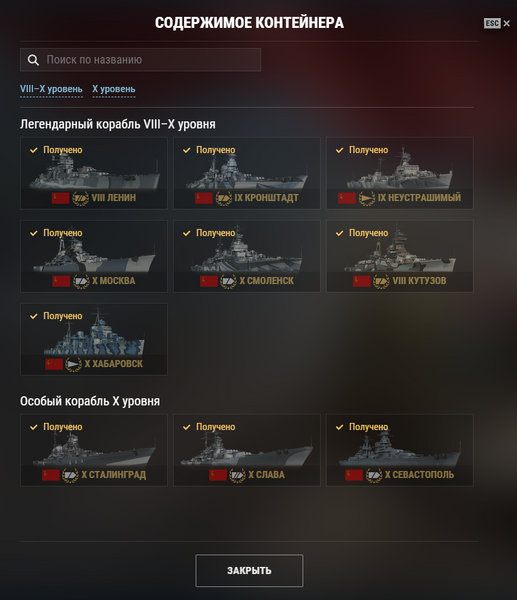Click the battleship class icon beside VIII ЛЕНИН

click(x=80, y=198)
